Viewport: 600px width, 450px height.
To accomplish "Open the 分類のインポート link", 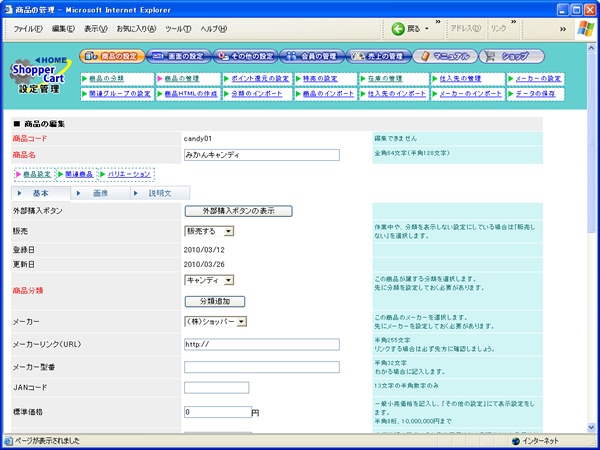I will pos(257,94).
